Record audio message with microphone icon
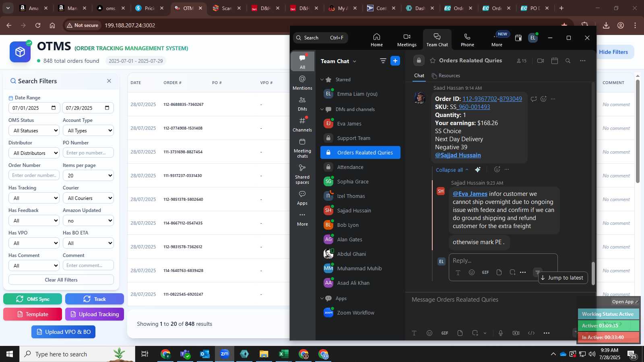 pos(501,333)
